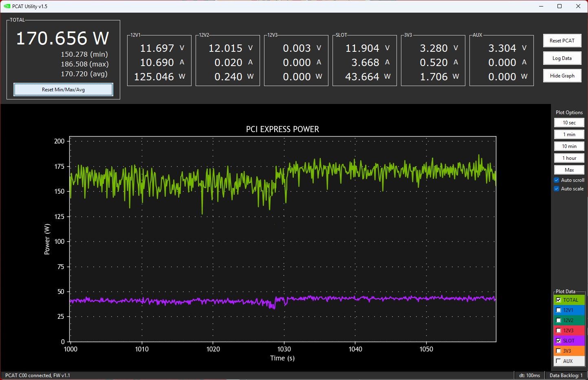Screen dimensions: 588x380
Task: Click the 200 power axis tick label
Action: click(x=59, y=141)
